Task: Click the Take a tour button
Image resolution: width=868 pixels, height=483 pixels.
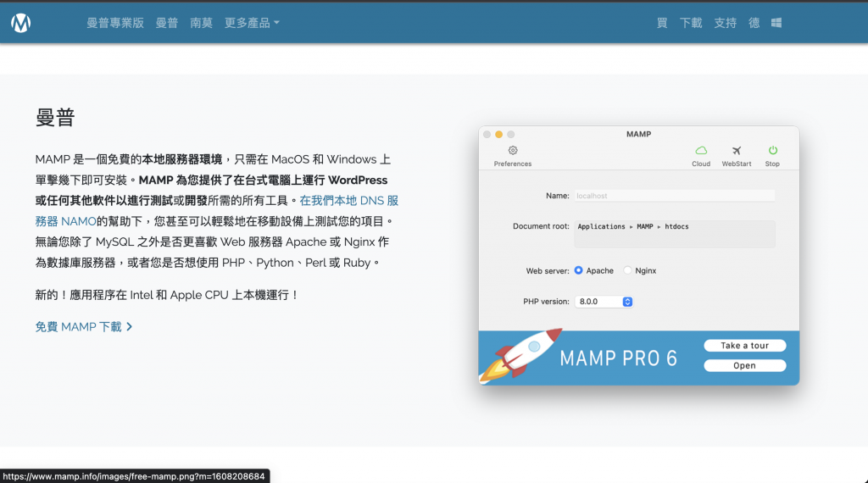Action: click(x=744, y=345)
